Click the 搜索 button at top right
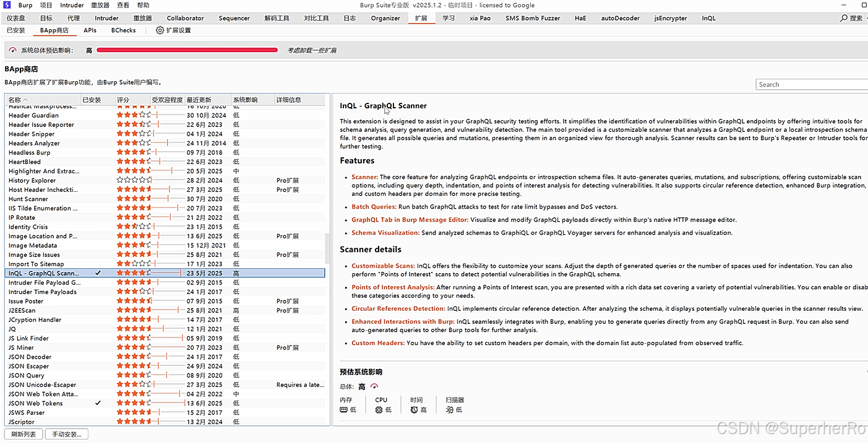868x444 pixels. point(851,19)
